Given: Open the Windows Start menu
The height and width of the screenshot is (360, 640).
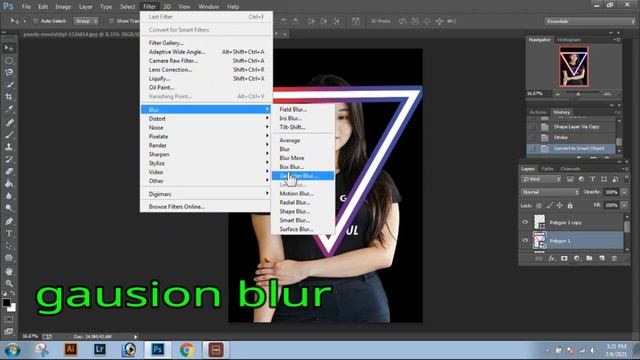Looking at the screenshot, I should pos(12,350).
